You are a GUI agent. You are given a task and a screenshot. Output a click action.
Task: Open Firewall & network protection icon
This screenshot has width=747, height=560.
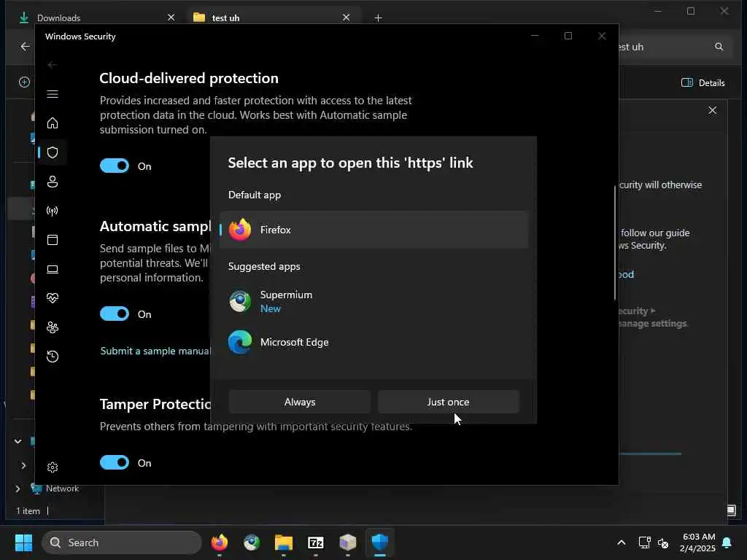click(x=53, y=211)
